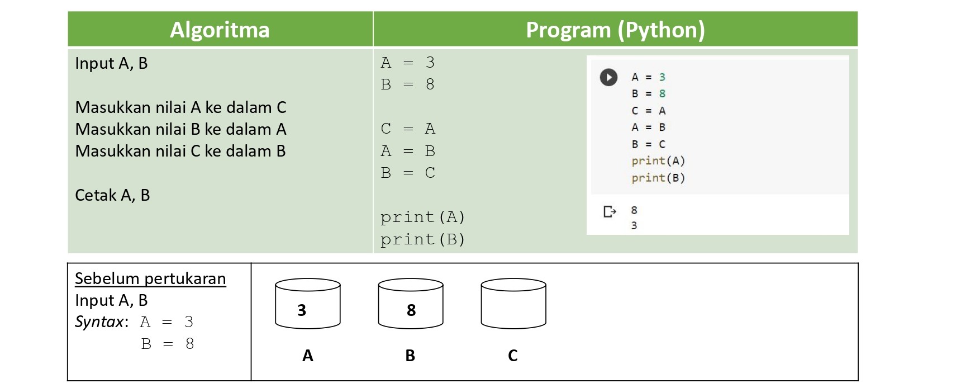Click the 'Cetak A, B' algorithm line
980x383 pixels.
click(x=112, y=195)
